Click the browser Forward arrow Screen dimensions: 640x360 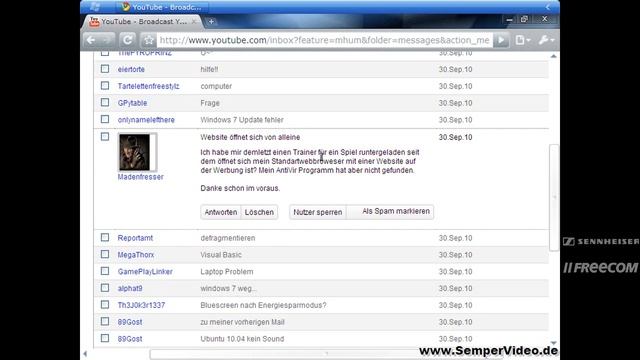(x=108, y=40)
